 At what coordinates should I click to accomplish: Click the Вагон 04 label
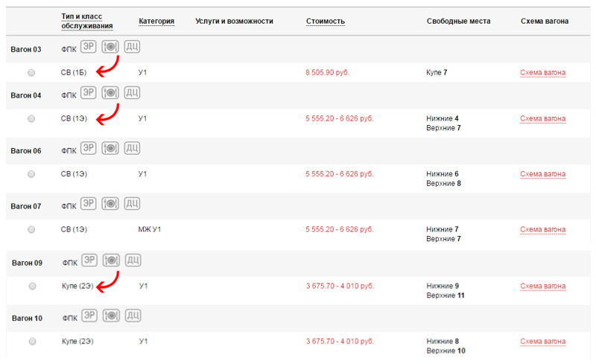[26, 95]
